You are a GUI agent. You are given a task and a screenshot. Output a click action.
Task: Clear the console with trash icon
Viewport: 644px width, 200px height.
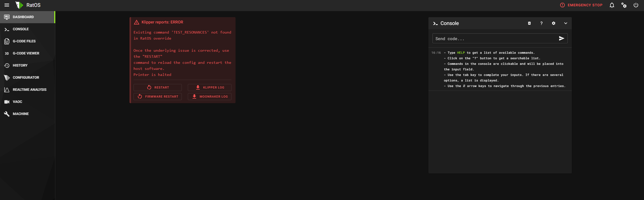529,23
